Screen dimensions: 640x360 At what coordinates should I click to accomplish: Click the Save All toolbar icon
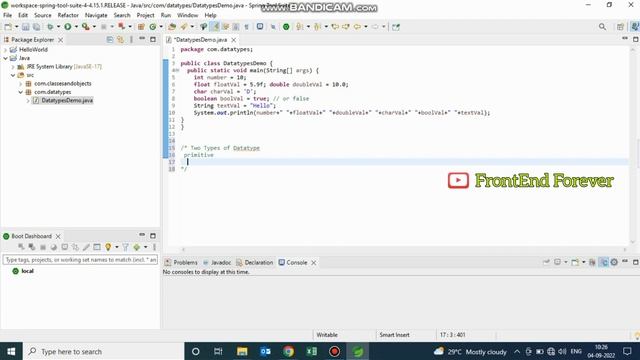36,27
